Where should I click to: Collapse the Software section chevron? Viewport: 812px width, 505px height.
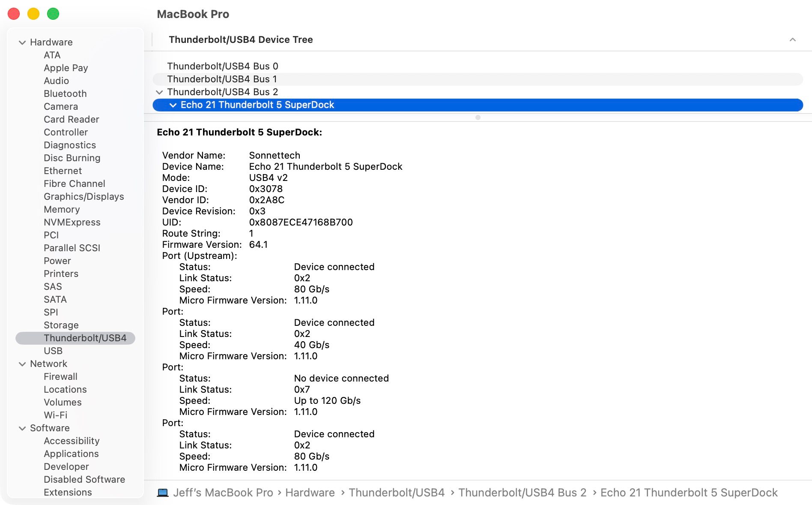pos(22,428)
